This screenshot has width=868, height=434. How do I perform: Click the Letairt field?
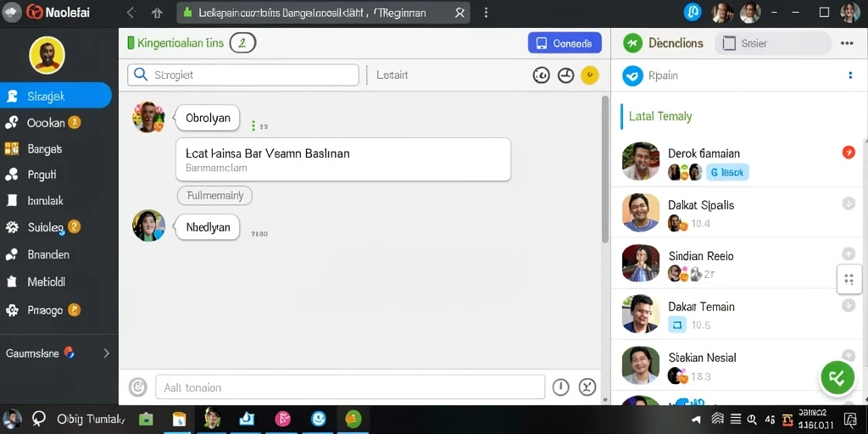click(392, 75)
